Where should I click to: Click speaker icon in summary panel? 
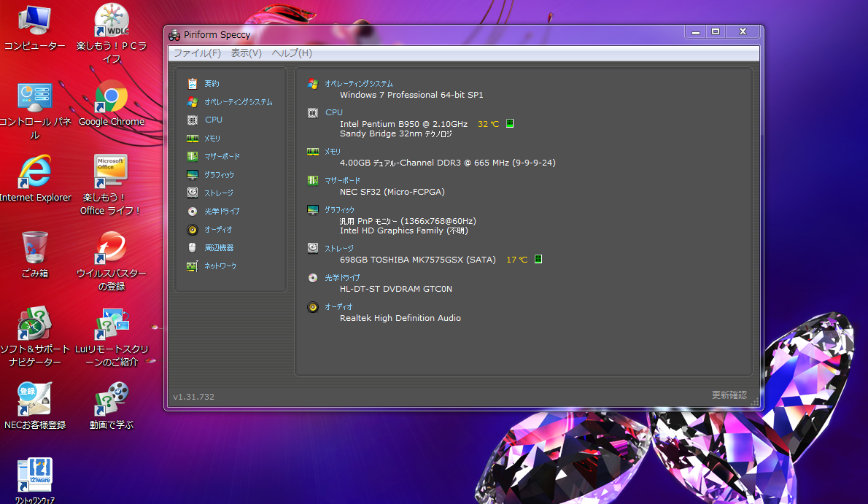coord(313,307)
